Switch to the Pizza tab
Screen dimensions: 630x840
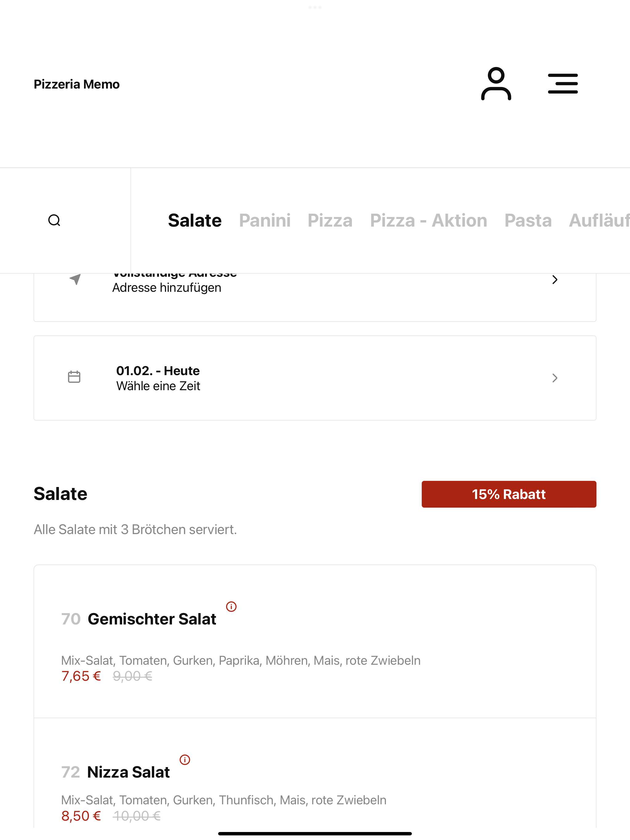click(330, 220)
